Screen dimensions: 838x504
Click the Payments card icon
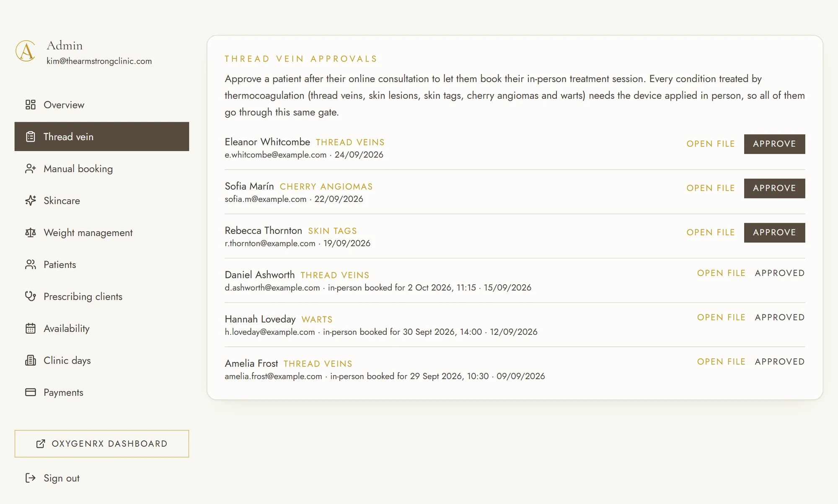(31, 392)
